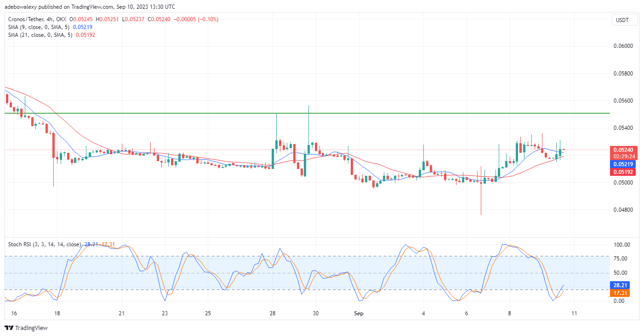Image resolution: width=644 pixels, height=336 pixels.
Task: Click date 8 on time axis
Action: [509, 313]
